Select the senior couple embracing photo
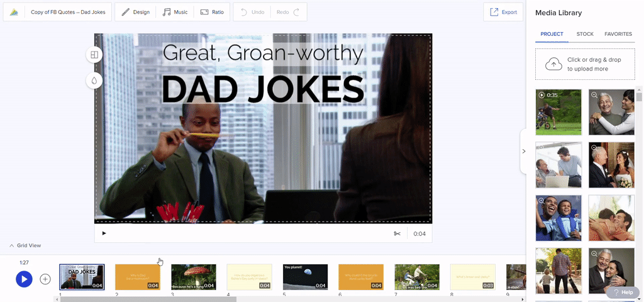The height and width of the screenshot is (302, 644). click(611, 112)
